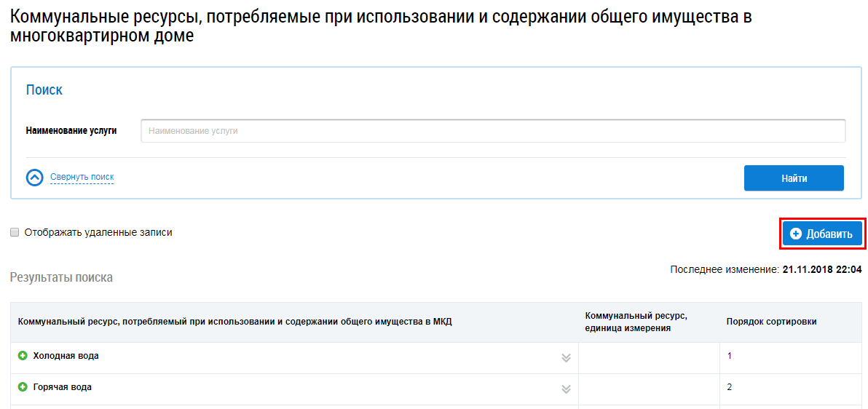Open the double-chevron menu in the Горячая вода row
868x409 pixels.
566,389
